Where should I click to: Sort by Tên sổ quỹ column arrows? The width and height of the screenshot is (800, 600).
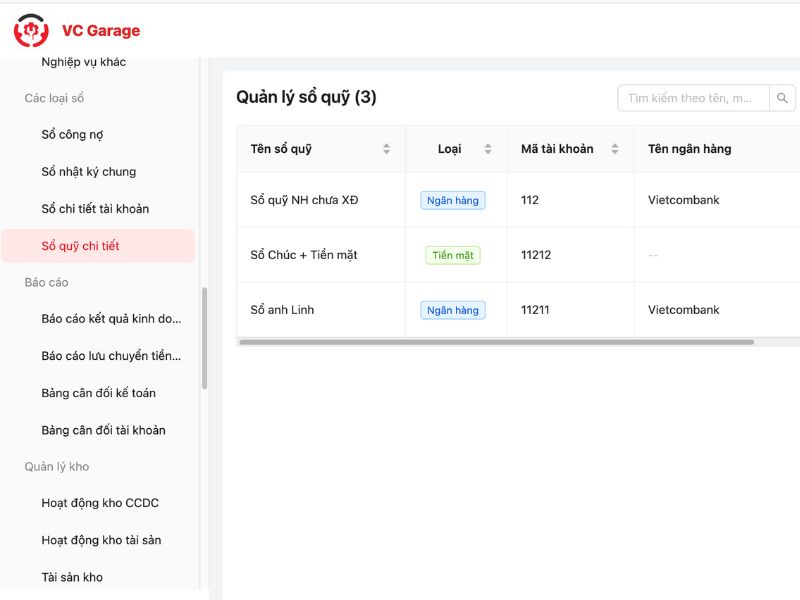pos(387,149)
